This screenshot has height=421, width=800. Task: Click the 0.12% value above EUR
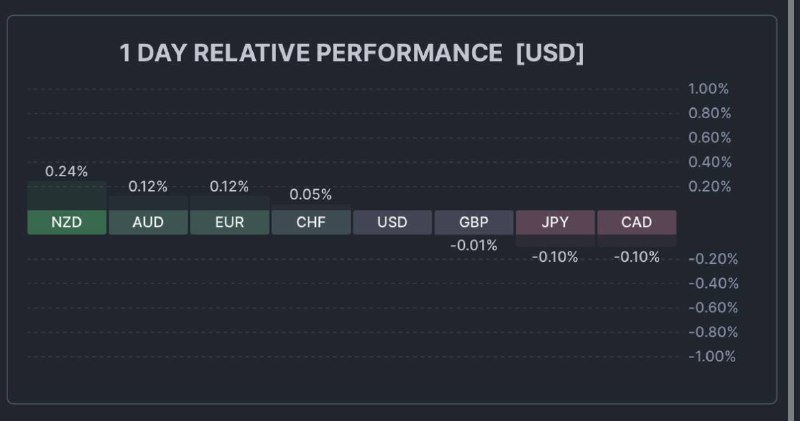tap(229, 186)
